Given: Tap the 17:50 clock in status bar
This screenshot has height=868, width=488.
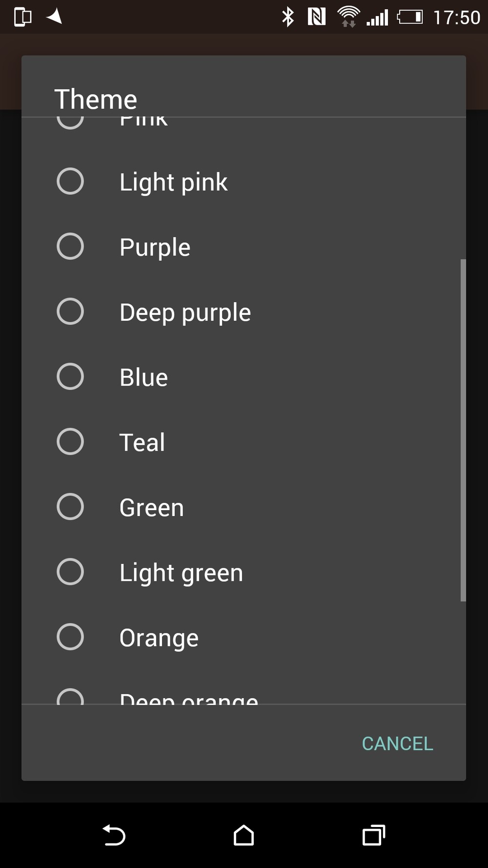Looking at the screenshot, I should 457,18.
